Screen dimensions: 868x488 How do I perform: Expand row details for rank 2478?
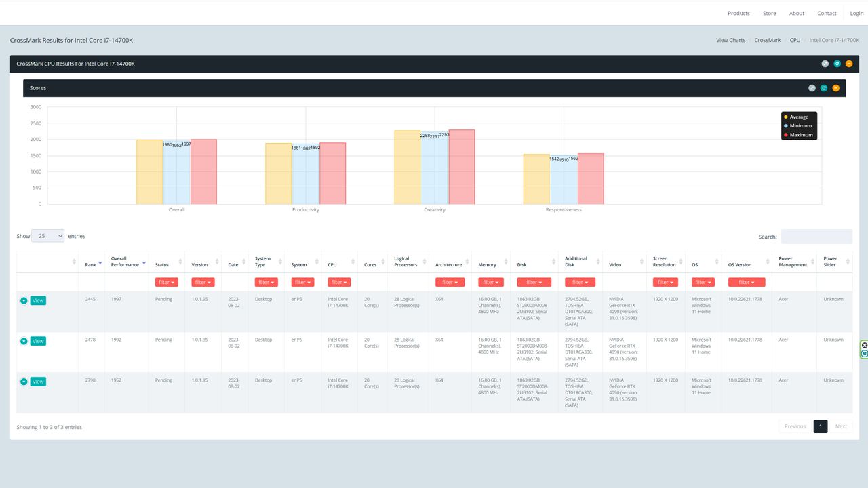click(x=24, y=341)
